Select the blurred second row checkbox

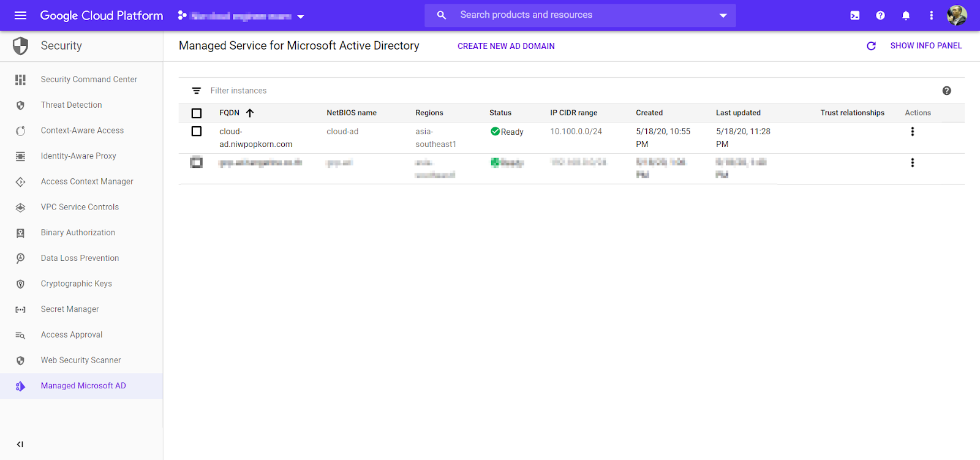point(197,162)
